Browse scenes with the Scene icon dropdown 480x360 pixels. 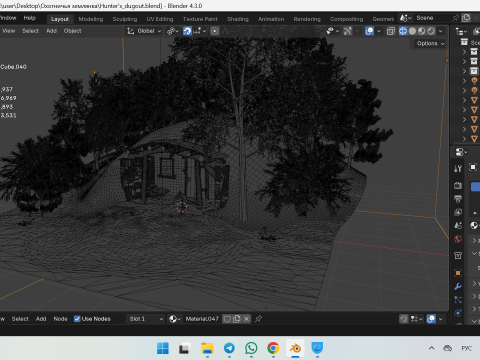click(x=406, y=18)
